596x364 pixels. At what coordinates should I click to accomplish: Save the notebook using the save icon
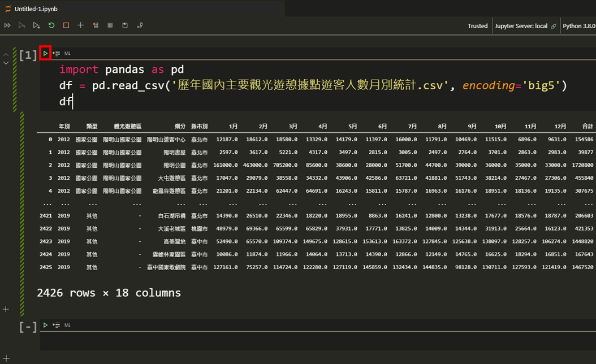[x=126, y=25]
